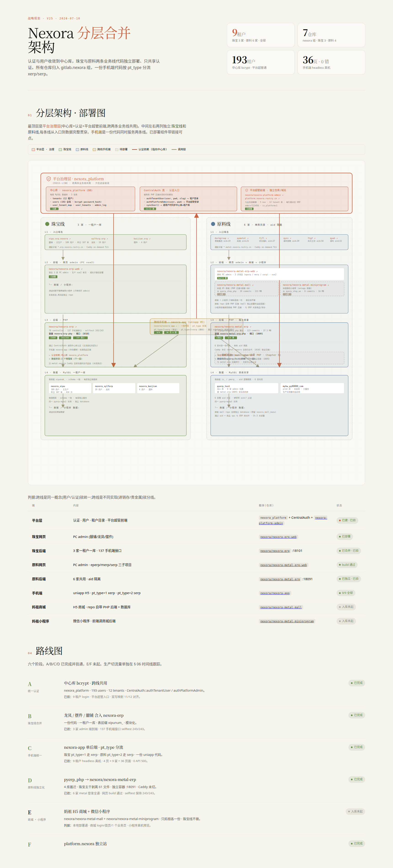
Task: Click the nexora_xipu database card
Action: click(70, 388)
